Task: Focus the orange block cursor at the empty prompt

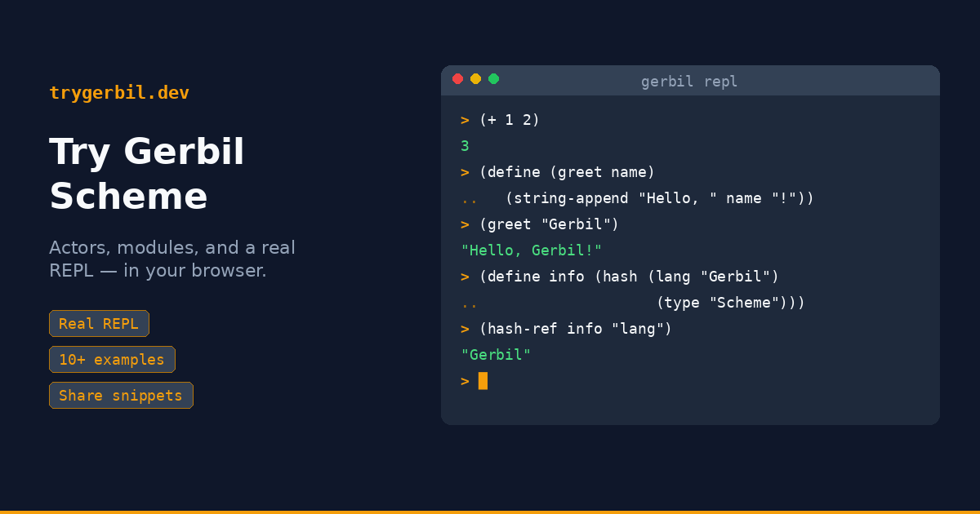Action: point(483,381)
